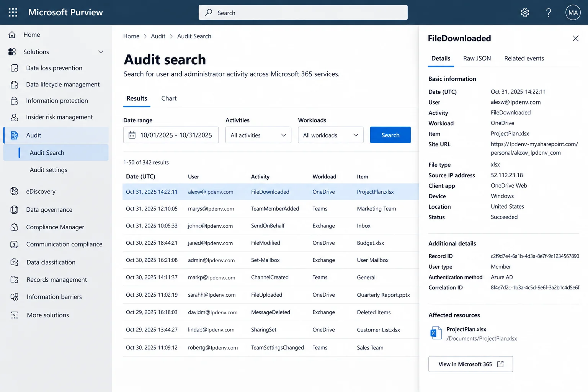The height and width of the screenshot is (392, 588).
Task: Click the Insider risk management icon
Action: coord(15,117)
